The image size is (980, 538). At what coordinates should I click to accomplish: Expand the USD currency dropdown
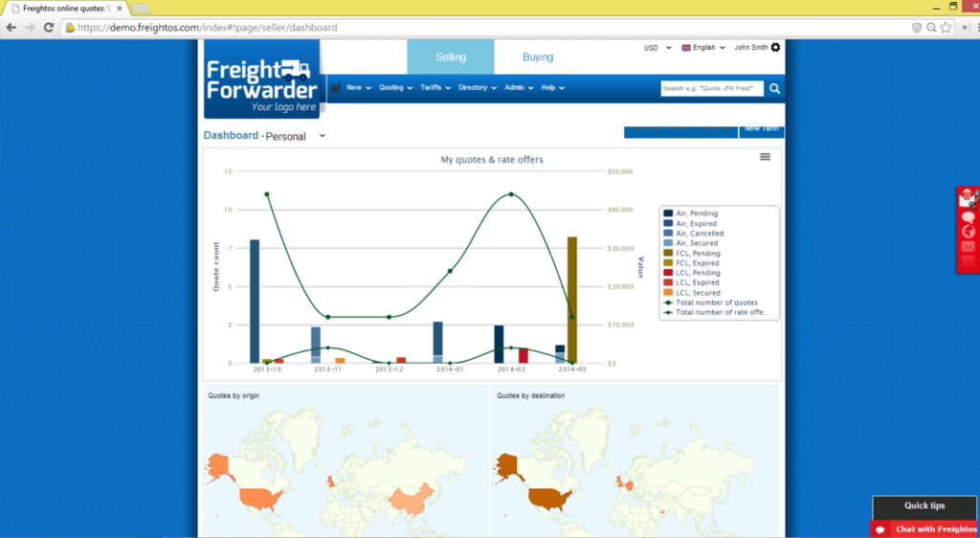tap(657, 47)
